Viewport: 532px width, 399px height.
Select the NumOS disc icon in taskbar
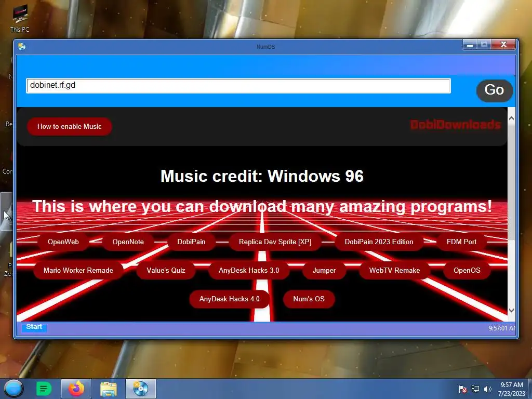tap(140, 389)
